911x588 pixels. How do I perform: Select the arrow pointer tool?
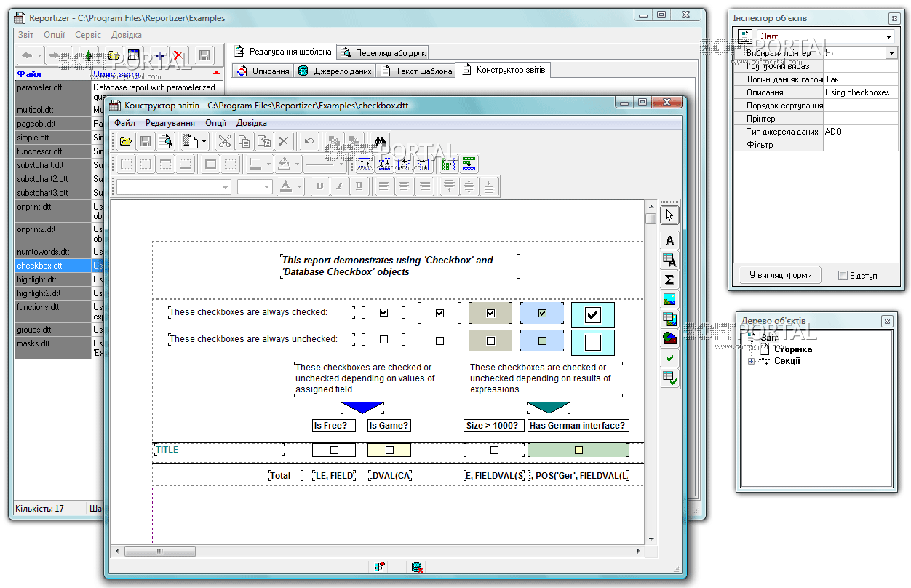[669, 215]
